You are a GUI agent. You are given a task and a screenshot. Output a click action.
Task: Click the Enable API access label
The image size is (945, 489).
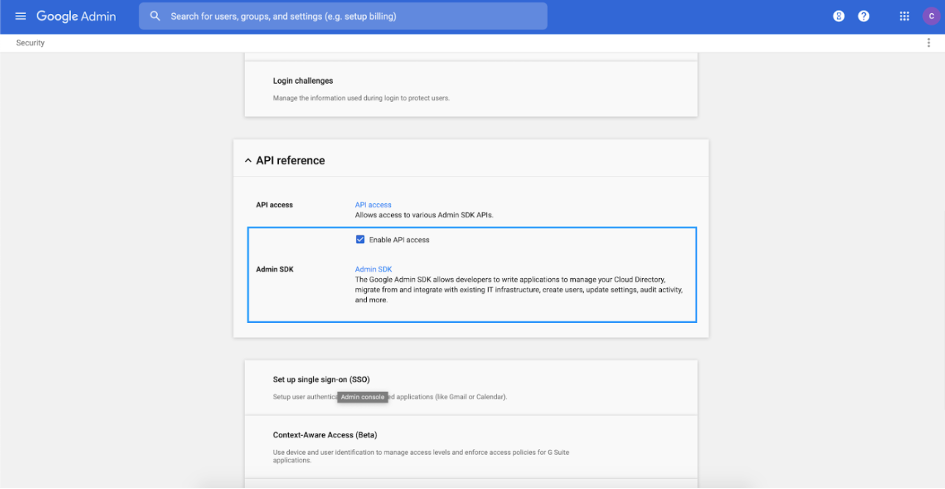[399, 239]
